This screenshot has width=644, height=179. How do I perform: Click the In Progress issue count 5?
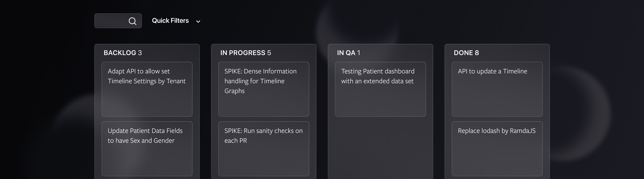[x=269, y=53]
